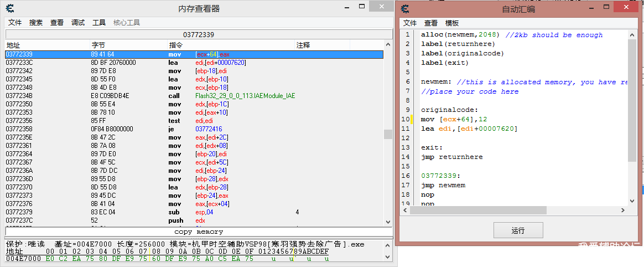Click the Cheat Engine icon in Auto Assemble title bar

click(406, 9)
